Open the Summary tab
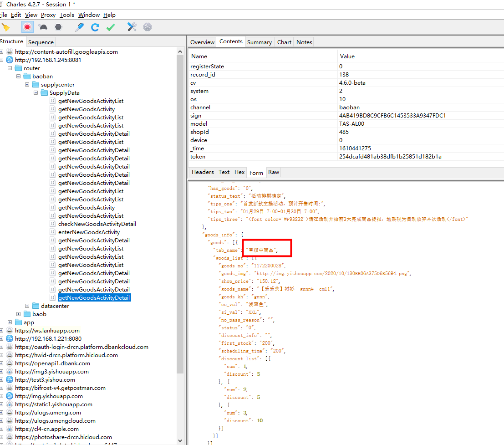 point(260,42)
